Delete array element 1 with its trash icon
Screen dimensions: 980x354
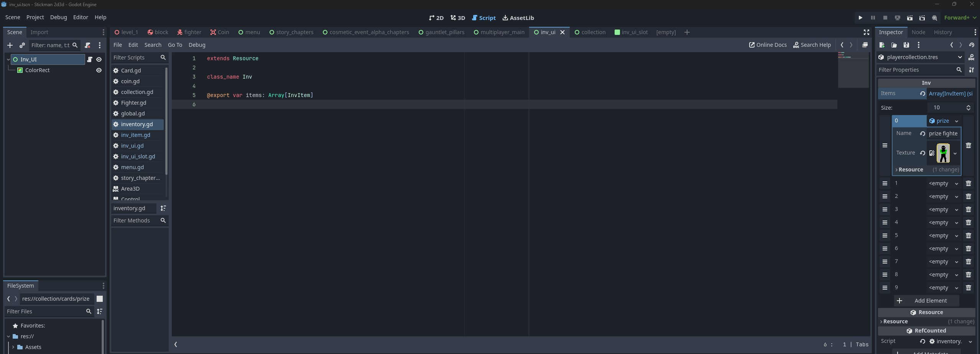tap(968, 183)
